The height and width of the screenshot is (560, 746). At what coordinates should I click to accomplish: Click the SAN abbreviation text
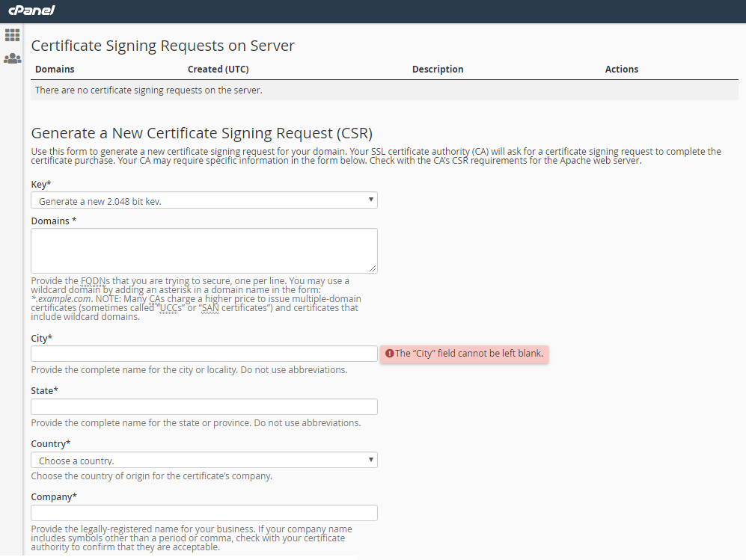pyautogui.click(x=209, y=308)
